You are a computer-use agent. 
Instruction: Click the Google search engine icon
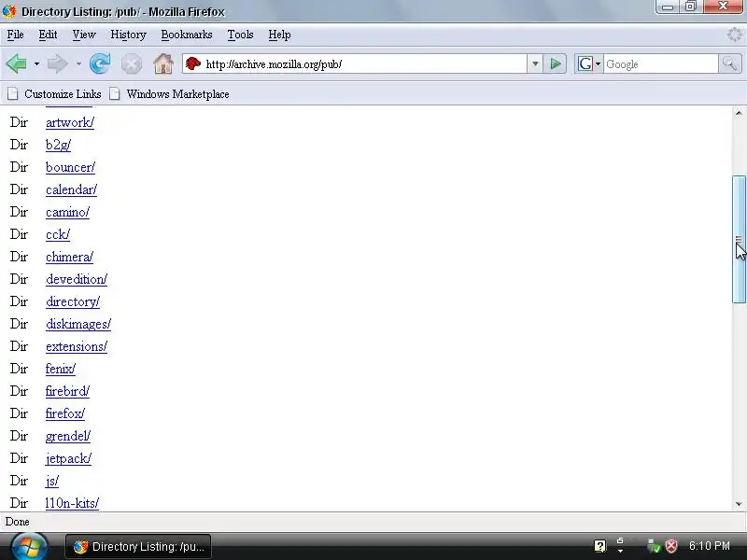click(585, 63)
